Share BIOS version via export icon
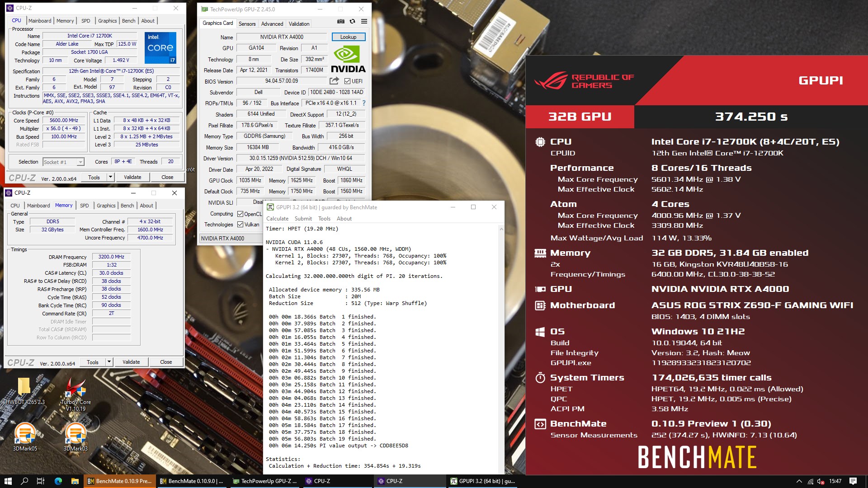The image size is (868, 488). click(334, 81)
